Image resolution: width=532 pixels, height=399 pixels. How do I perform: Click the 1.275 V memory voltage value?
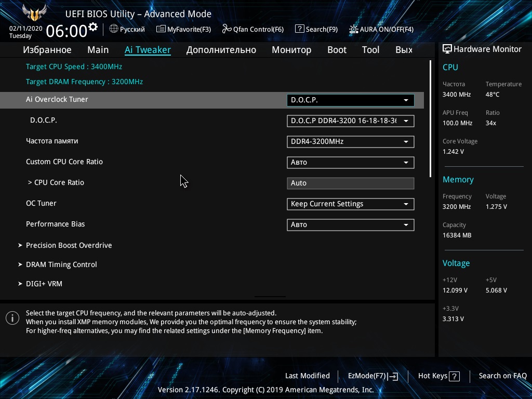496,207
